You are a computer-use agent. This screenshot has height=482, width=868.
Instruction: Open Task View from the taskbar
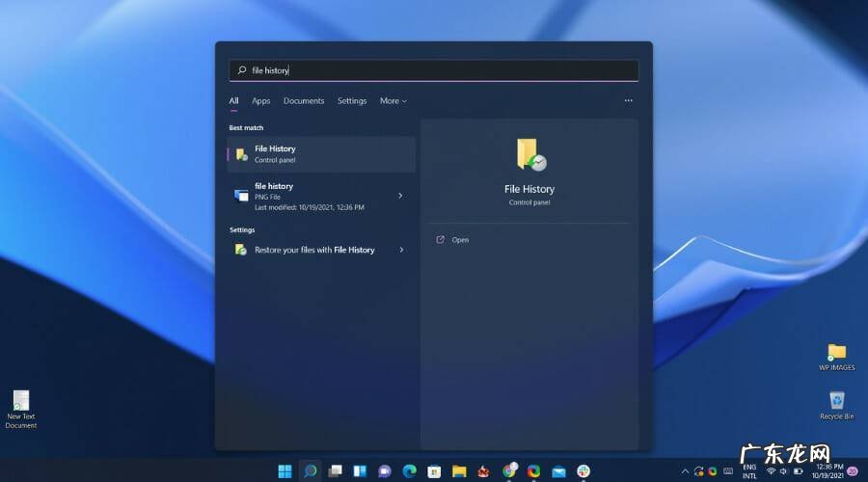tap(335, 471)
